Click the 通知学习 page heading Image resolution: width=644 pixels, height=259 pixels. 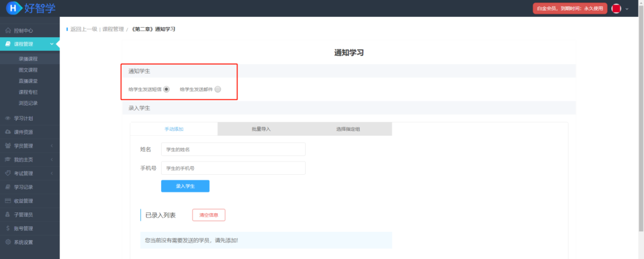pos(348,53)
